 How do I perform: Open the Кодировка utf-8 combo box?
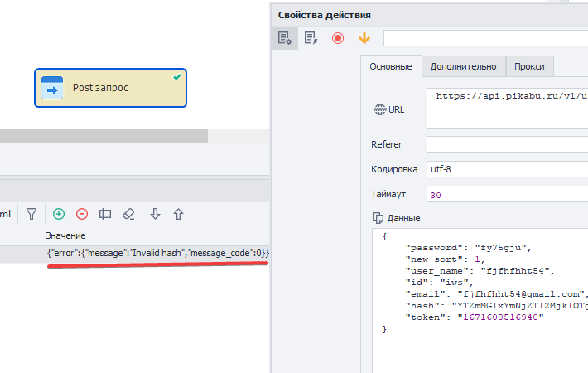pyautogui.click(x=507, y=169)
